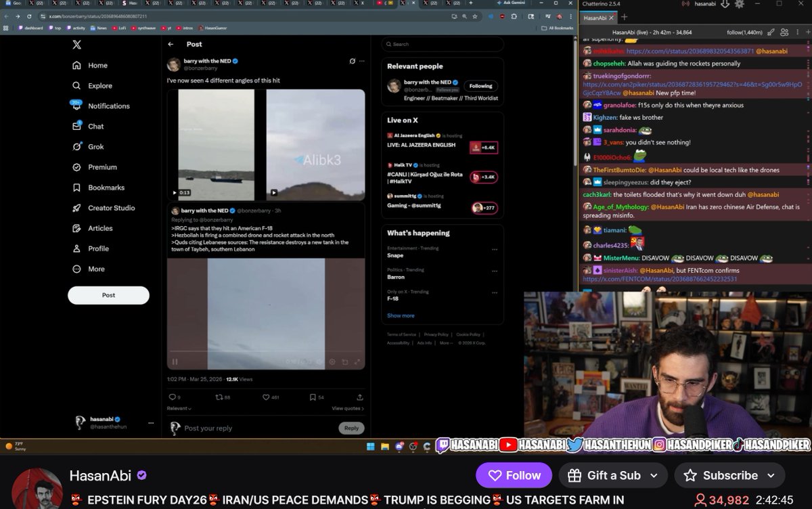Screen dimensions: 812x509
Task: Reply comment icon showing 9
Action: click(174, 397)
